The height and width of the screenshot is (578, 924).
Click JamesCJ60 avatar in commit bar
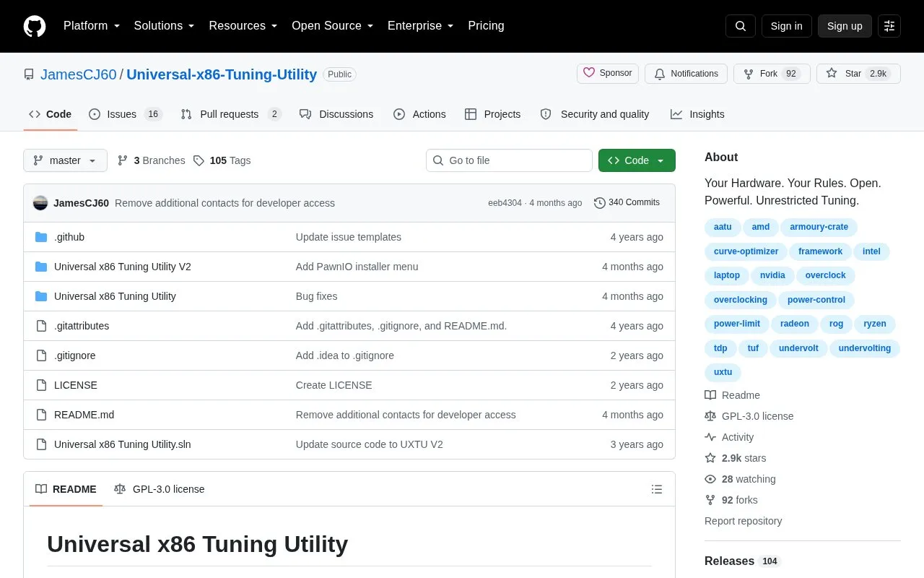click(x=40, y=203)
